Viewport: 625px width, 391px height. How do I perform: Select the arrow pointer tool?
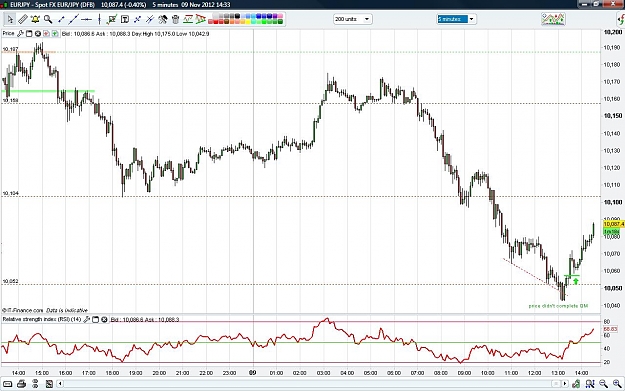pos(10,19)
